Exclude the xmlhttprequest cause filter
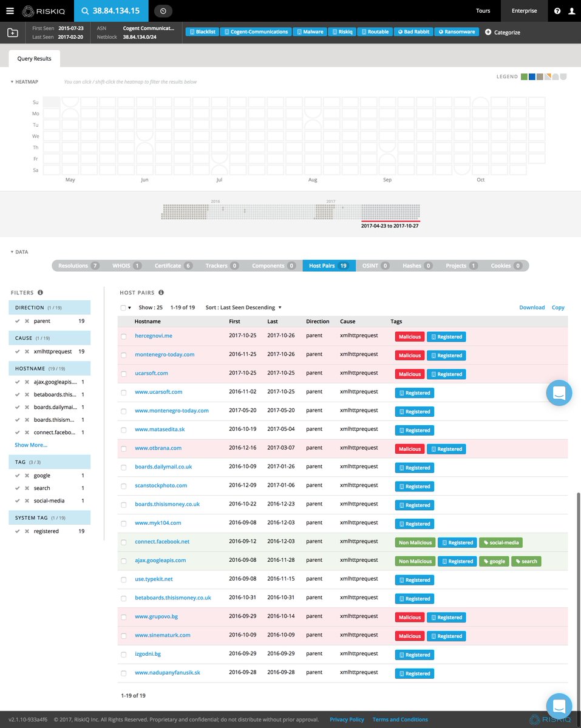The height and width of the screenshot is (728, 581). pos(27,351)
